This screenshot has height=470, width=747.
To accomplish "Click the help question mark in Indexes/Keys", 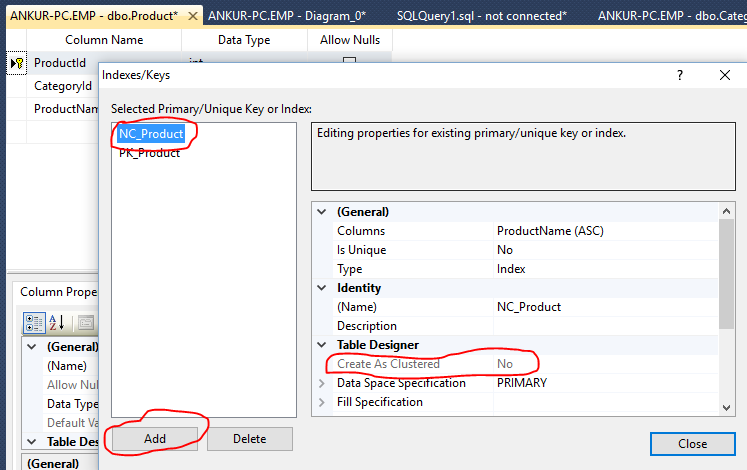I will tap(680, 75).
